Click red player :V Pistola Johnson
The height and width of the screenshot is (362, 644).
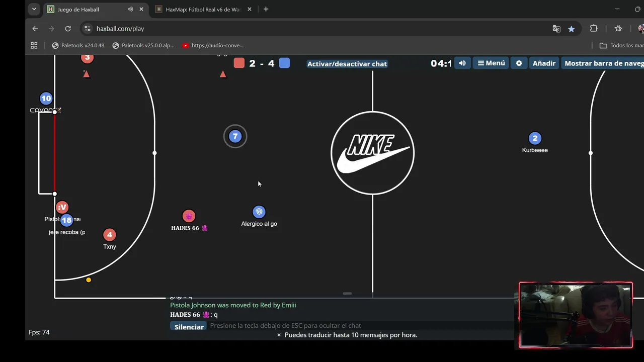click(x=62, y=207)
